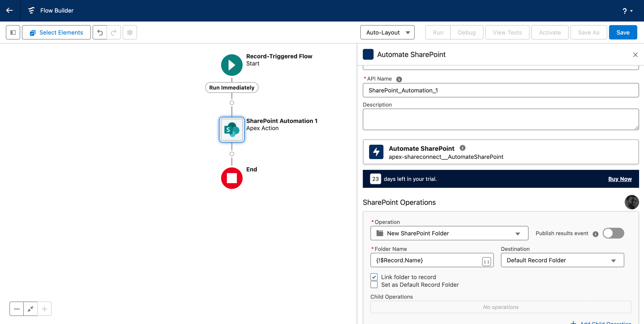The height and width of the screenshot is (324, 644).
Task: Open View Tests
Action: (507, 32)
